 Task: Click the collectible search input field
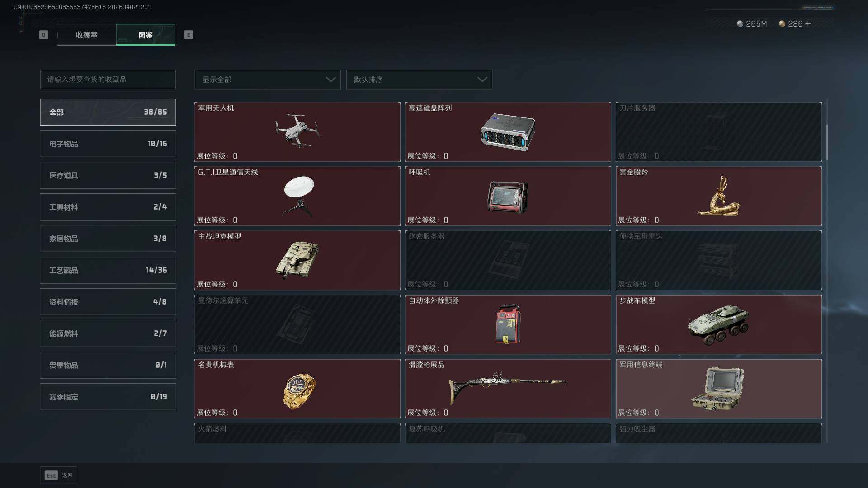tap(108, 80)
